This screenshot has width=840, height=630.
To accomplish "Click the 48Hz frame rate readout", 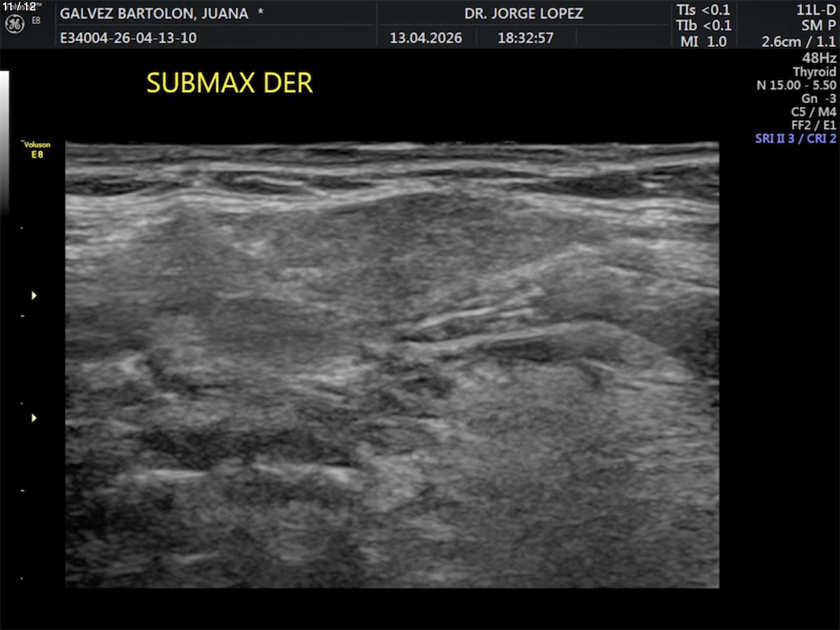I will click(819, 58).
